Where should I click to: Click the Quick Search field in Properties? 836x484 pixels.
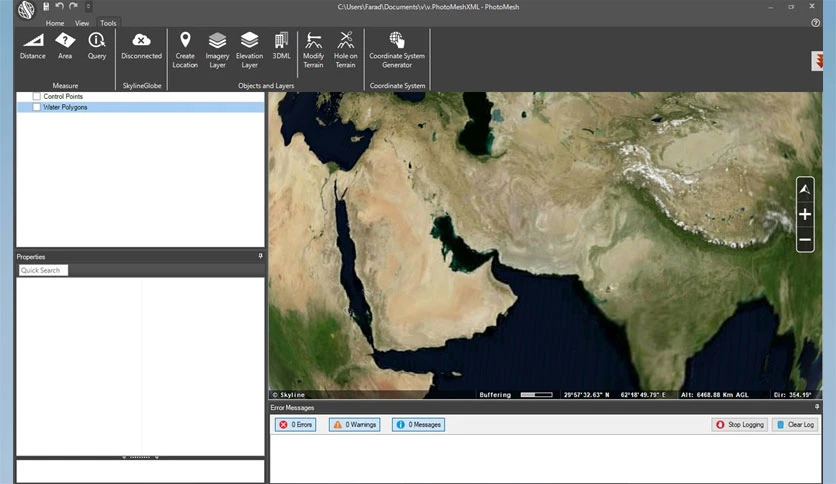43,270
